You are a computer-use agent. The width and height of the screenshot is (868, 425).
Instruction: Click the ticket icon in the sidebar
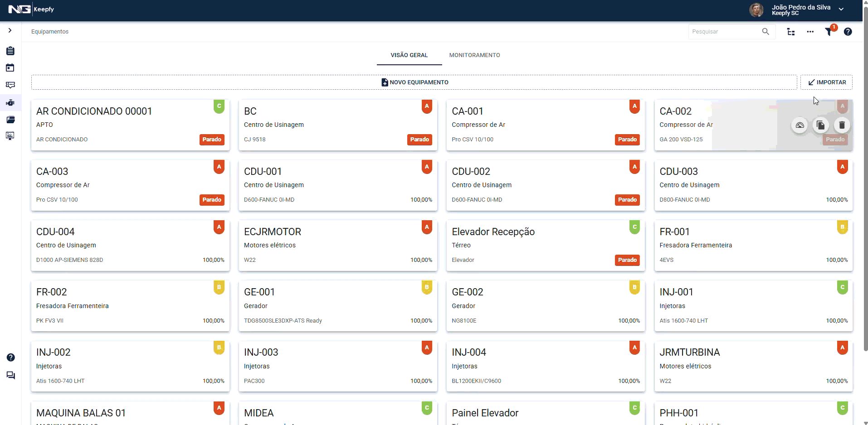pos(10,85)
